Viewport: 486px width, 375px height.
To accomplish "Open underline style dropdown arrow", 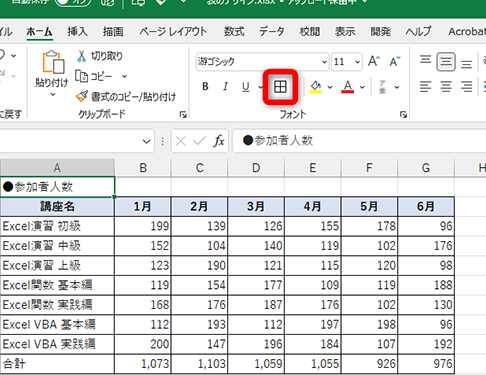I will pyautogui.click(x=260, y=87).
